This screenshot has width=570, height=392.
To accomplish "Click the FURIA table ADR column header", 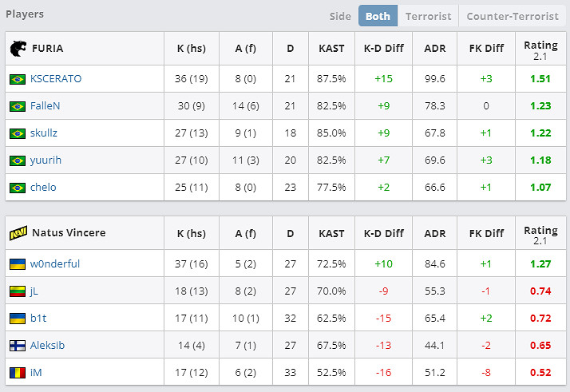I will [x=435, y=49].
